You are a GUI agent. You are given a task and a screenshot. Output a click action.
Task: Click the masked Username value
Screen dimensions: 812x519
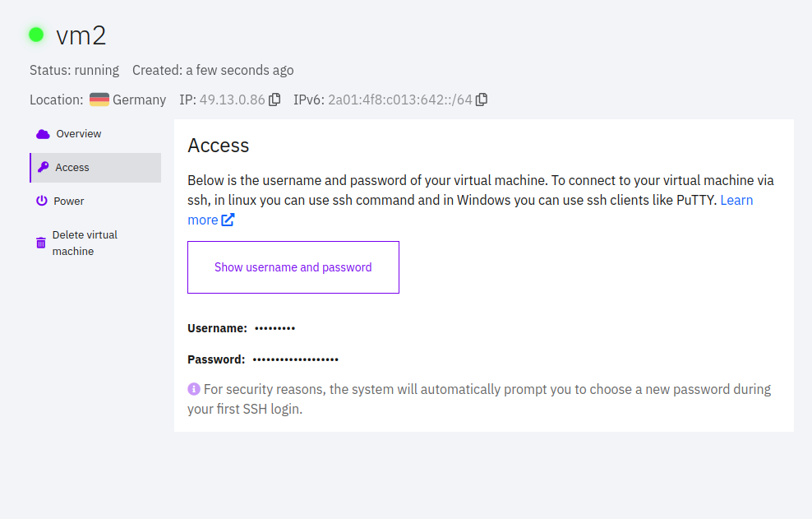point(275,328)
